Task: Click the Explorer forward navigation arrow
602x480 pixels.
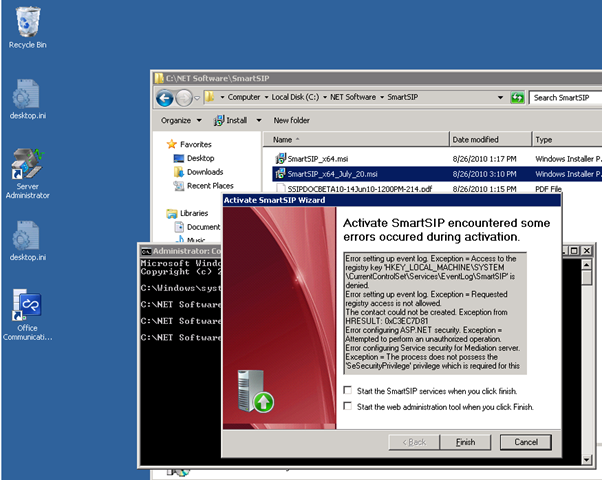Action: [184, 98]
